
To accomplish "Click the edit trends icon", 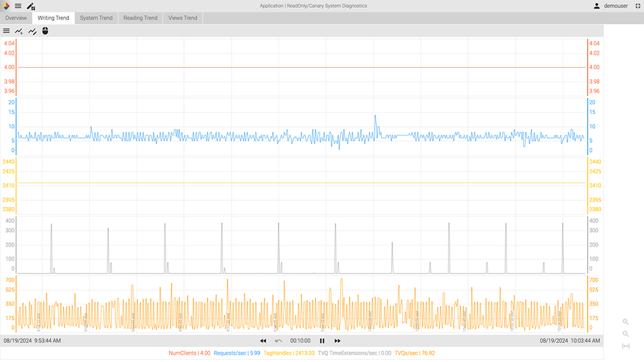I will [32, 31].
